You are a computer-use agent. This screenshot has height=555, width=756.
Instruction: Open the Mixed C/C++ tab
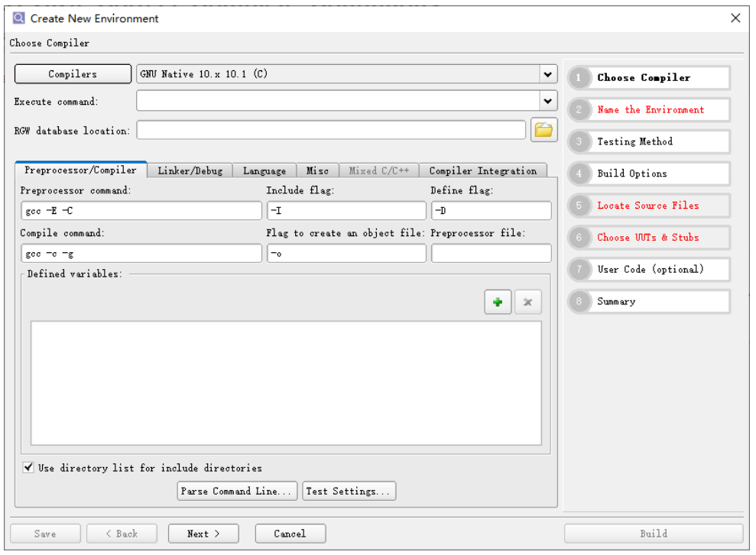pos(378,170)
